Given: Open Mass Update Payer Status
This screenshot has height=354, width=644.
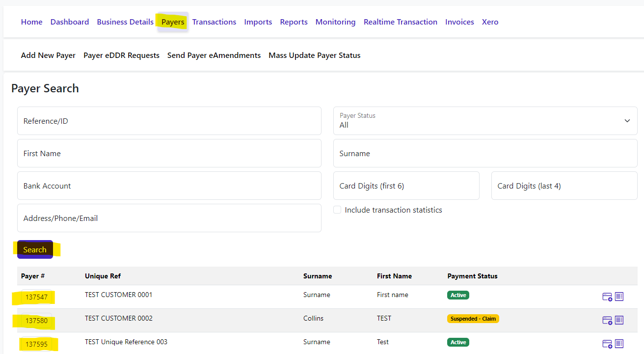Looking at the screenshot, I should [x=314, y=55].
